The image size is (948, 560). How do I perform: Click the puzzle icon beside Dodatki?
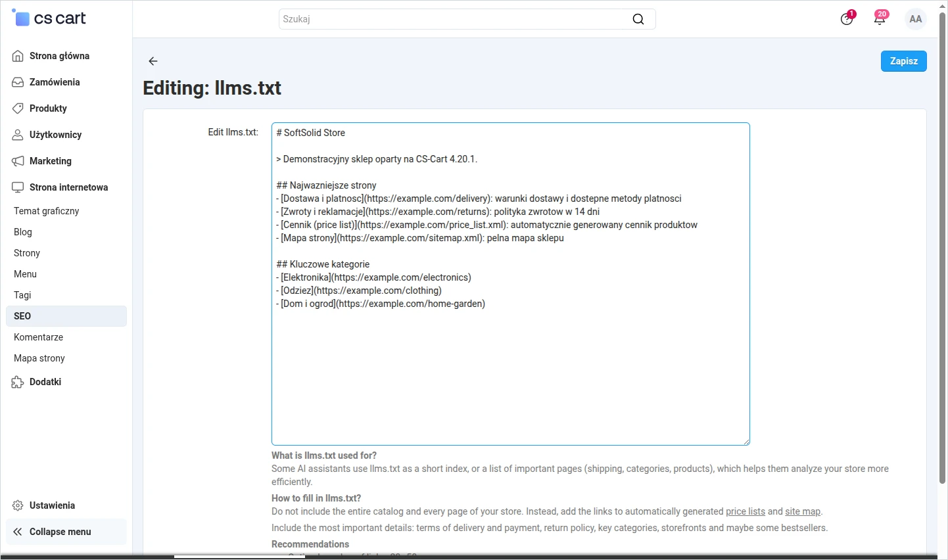18,382
